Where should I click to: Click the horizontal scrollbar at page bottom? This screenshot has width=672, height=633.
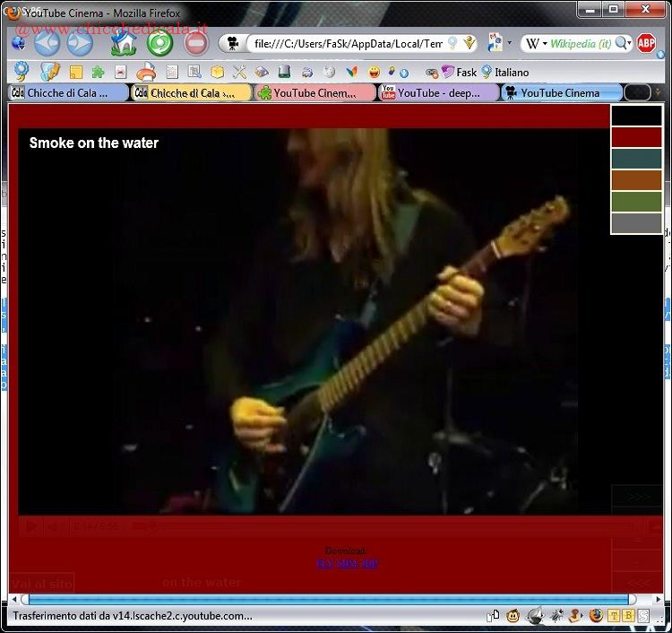tap(327, 599)
